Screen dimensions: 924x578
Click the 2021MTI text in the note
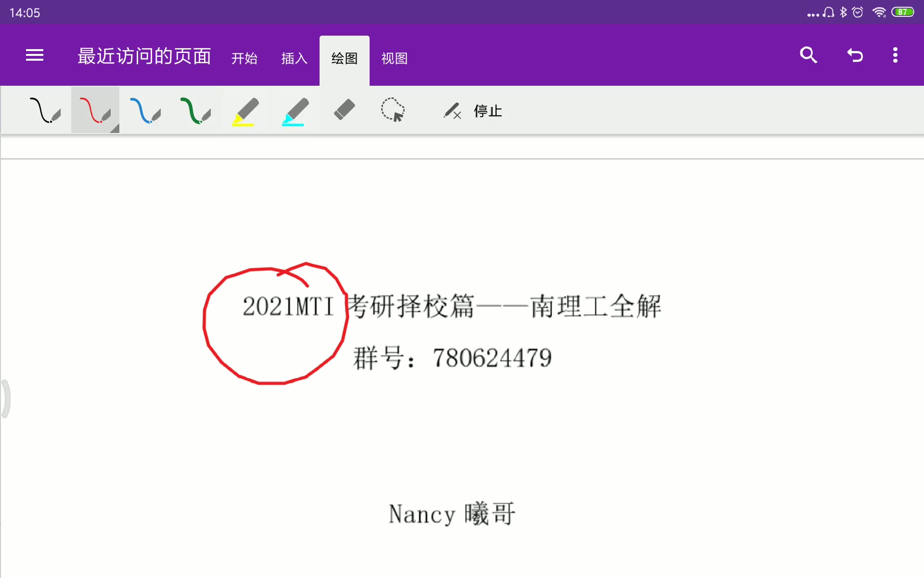pos(288,306)
